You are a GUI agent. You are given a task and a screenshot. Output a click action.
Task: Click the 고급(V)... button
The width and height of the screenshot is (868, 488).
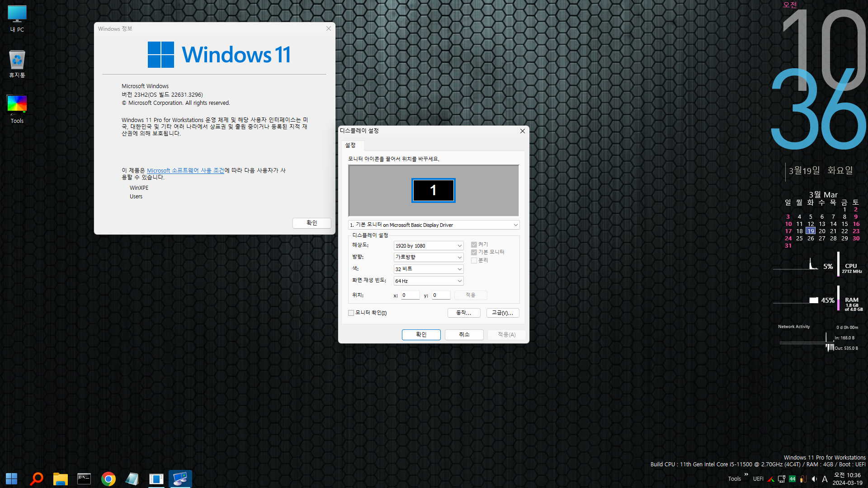tap(503, 313)
